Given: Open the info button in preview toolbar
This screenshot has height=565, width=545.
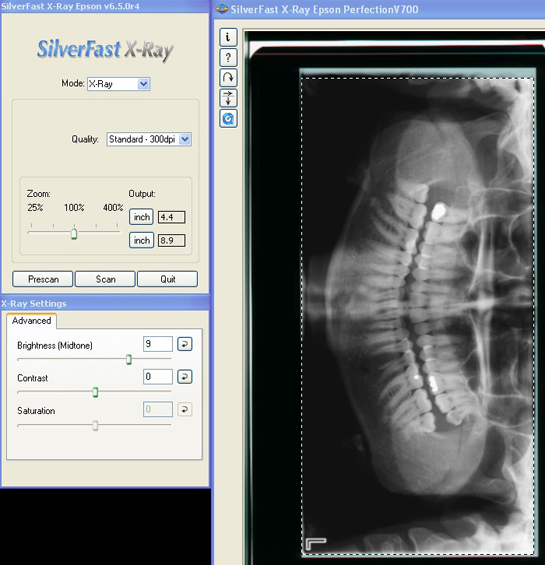Looking at the screenshot, I should click(228, 37).
